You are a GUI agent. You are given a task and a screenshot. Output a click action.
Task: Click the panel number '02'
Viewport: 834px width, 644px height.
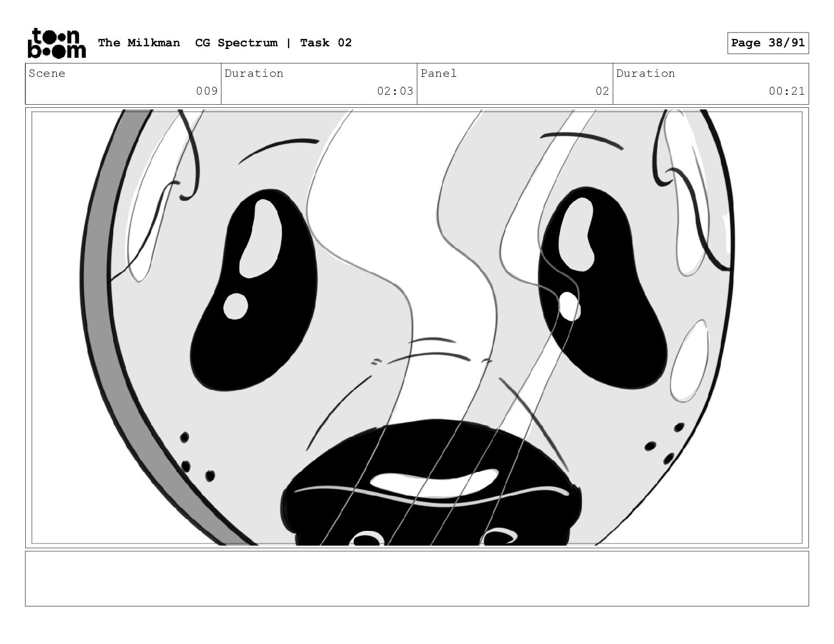click(602, 91)
